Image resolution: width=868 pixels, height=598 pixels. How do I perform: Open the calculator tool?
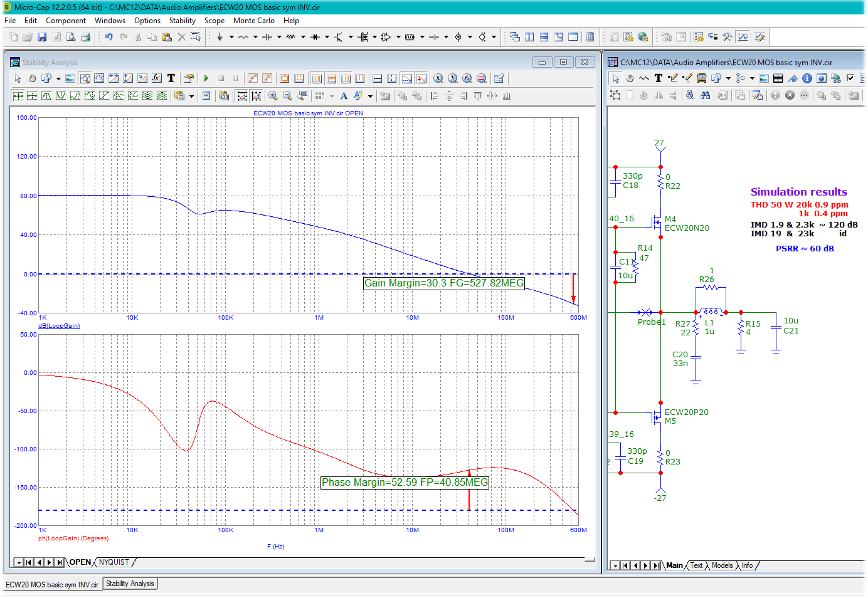590,37
